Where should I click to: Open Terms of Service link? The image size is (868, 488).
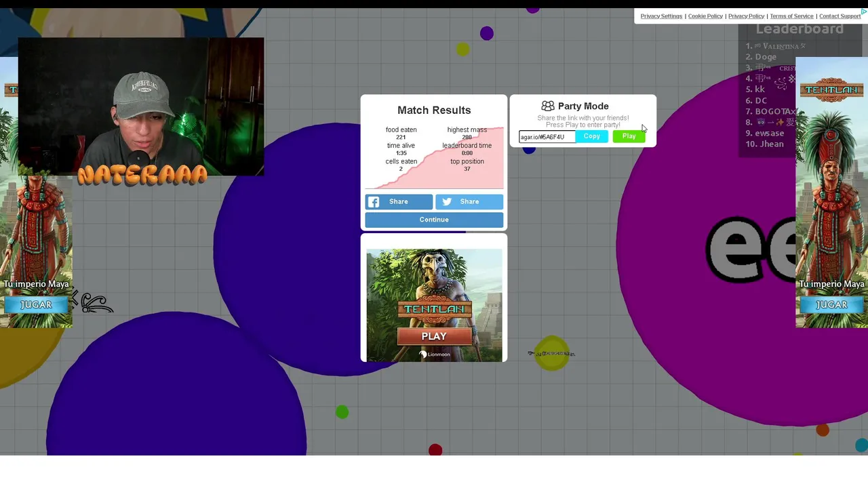[791, 16]
